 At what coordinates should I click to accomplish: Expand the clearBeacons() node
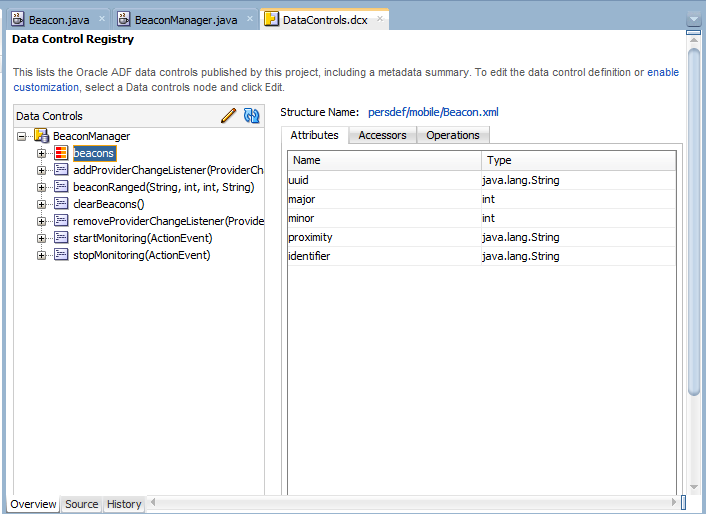pos(41,204)
